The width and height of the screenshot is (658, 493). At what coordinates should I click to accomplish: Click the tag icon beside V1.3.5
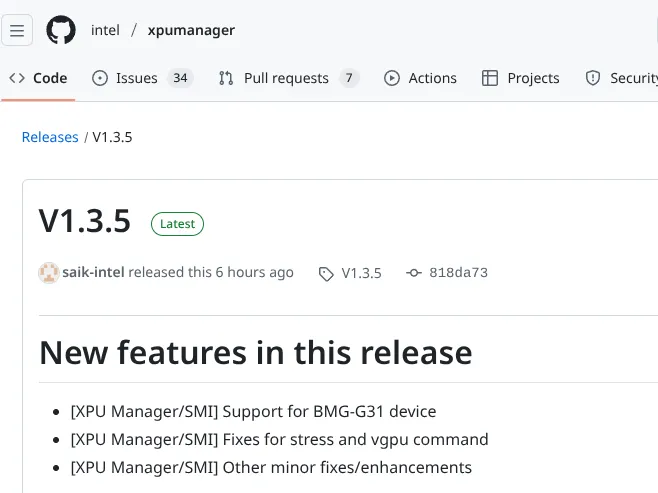tap(326, 273)
